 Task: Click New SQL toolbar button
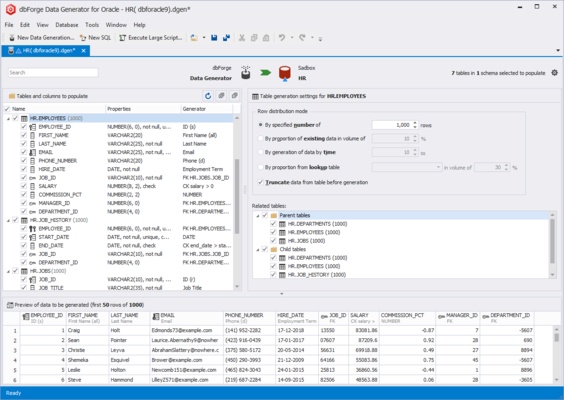95,37
